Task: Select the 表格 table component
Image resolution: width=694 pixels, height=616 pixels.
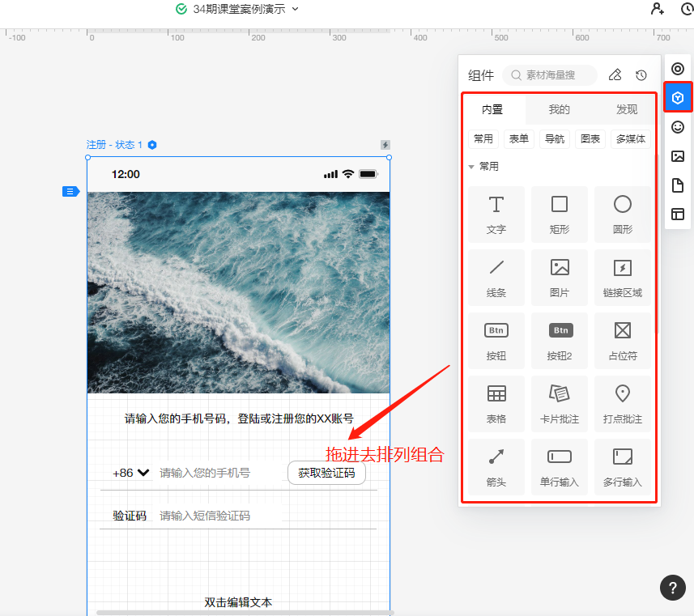Action: pos(496,405)
